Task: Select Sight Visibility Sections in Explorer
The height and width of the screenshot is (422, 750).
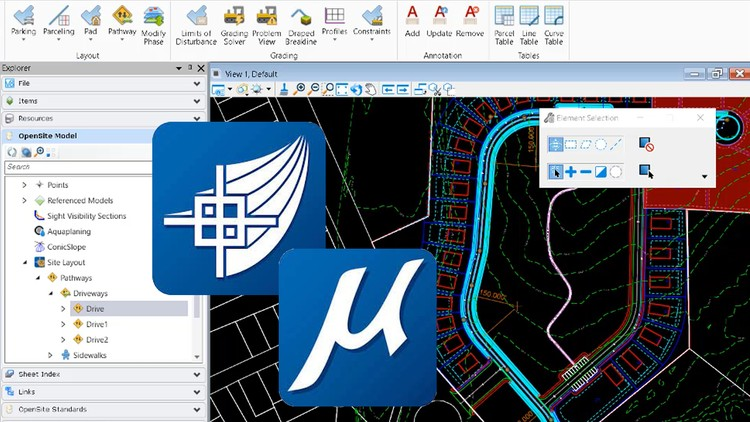Action: pos(86,215)
